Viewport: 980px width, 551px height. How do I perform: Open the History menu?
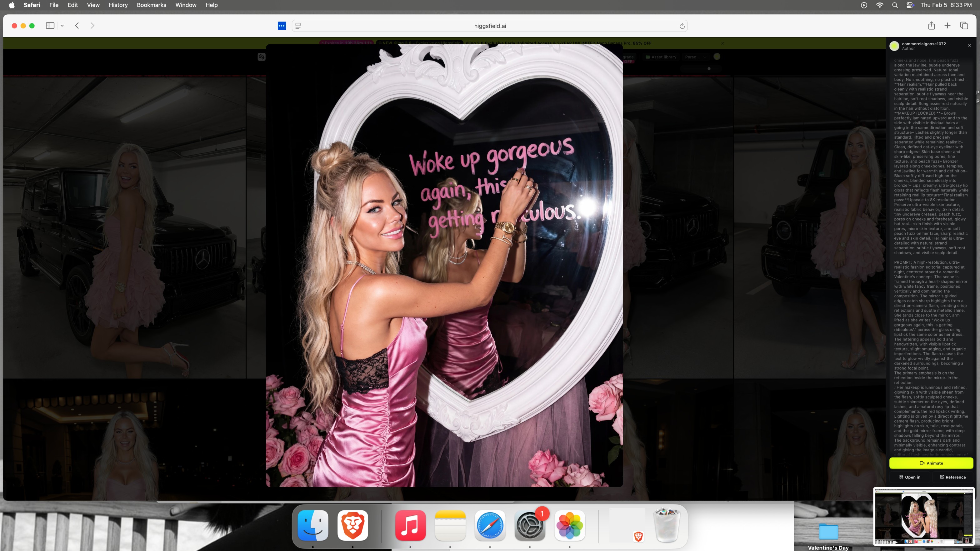pyautogui.click(x=118, y=5)
